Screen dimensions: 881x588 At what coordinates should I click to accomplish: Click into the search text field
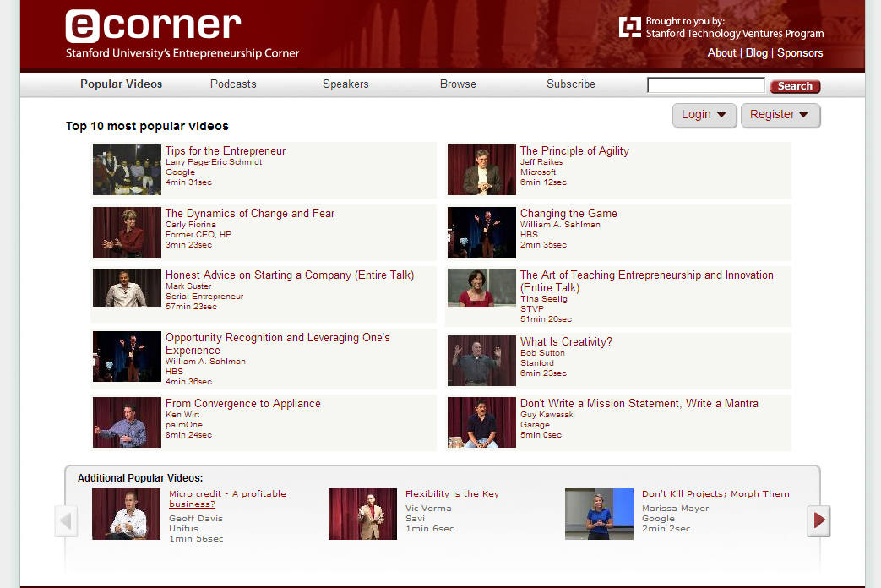click(x=705, y=85)
